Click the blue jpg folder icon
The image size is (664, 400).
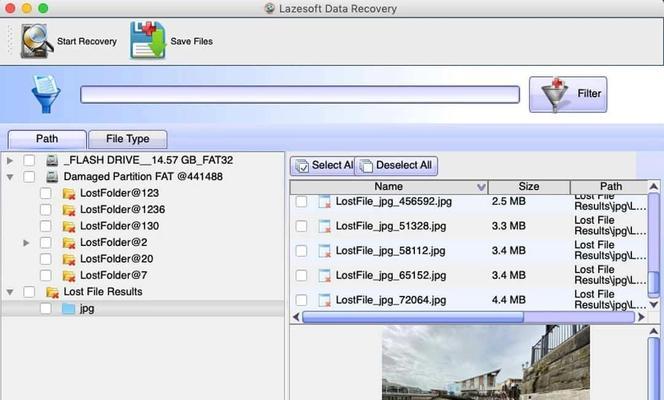pos(68,309)
